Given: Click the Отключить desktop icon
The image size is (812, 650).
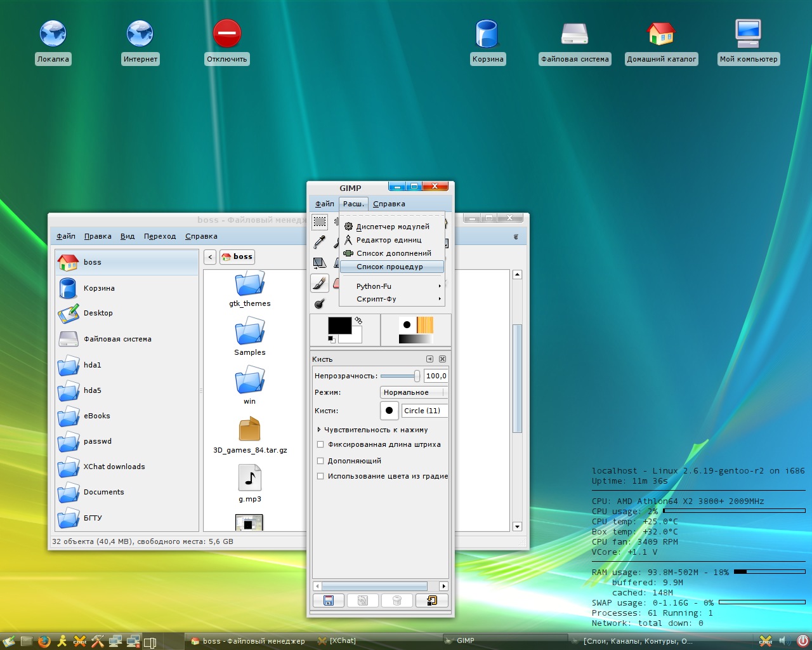Looking at the screenshot, I should (227, 42).
